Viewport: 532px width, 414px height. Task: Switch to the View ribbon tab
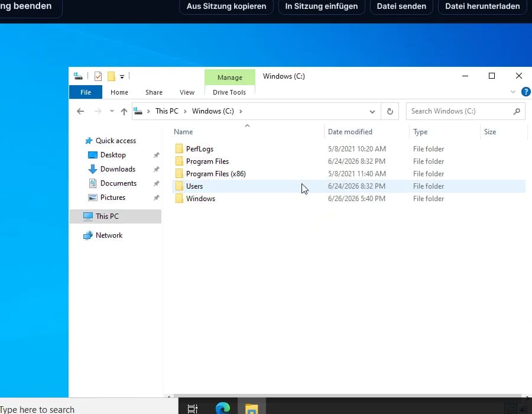click(187, 92)
